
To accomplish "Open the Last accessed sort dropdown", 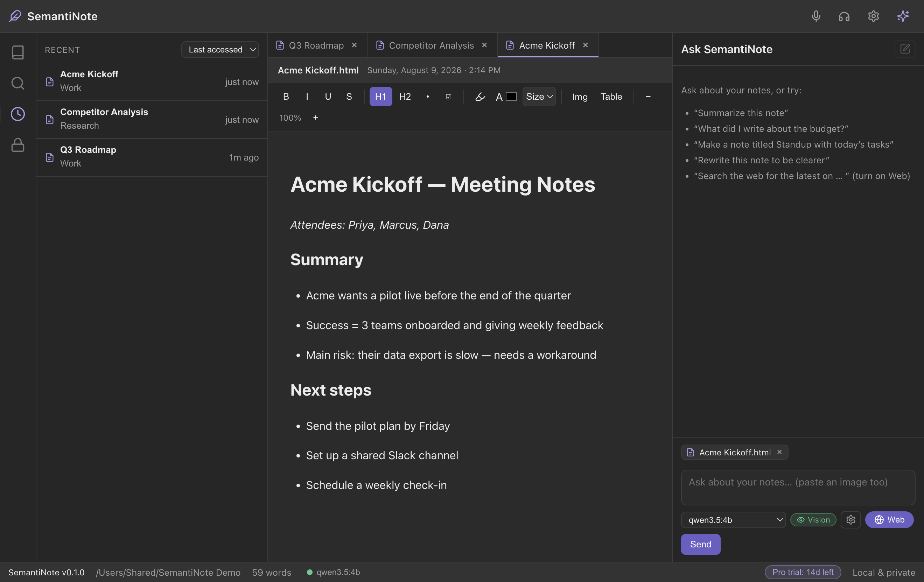I will [x=220, y=49].
